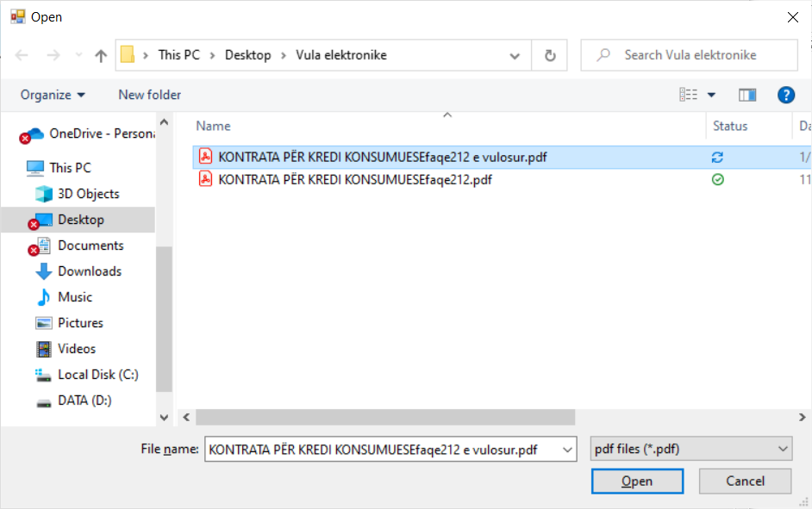Open the Pictures folder
The width and height of the screenshot is (812, 509).
[x=70, y=323]
